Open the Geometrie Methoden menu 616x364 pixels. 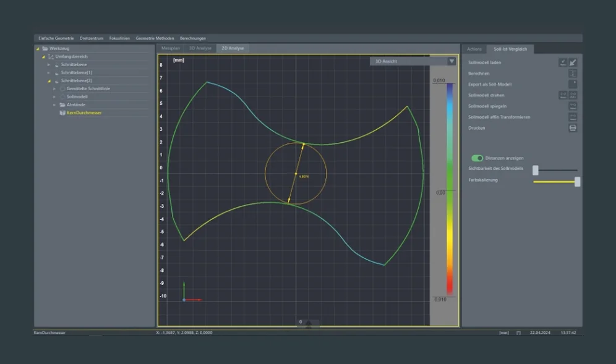click(x=155, y=38)
